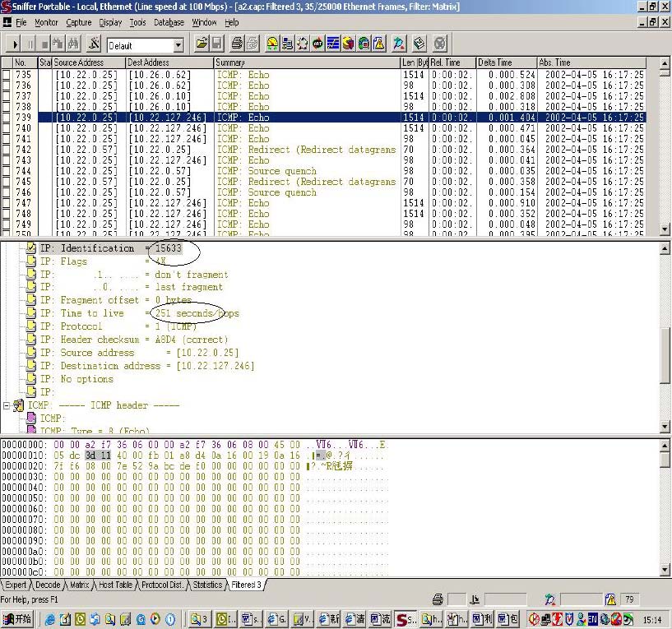Tick the checkbox for frame 735

(x=7, y=75)
